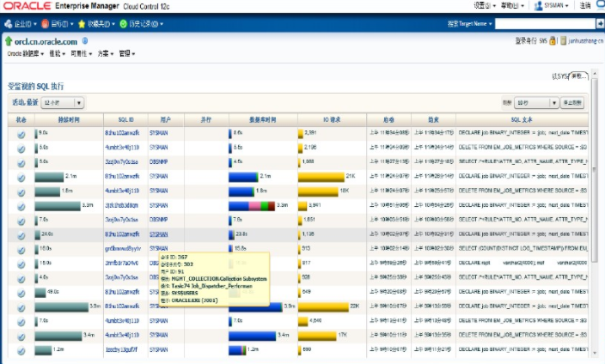The height and width of the screenshot is (364, 605).
Task: Open the 方案 menu
Action: 106,53
